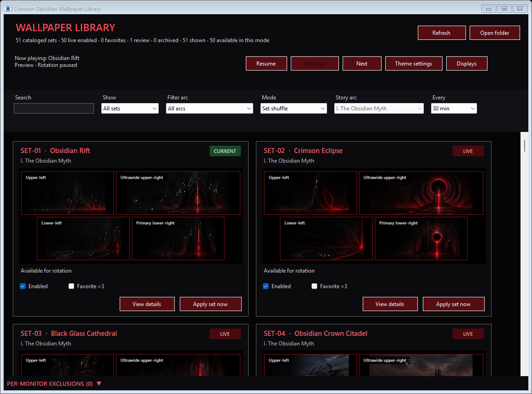
Task: Click the CURRENT badge on Obsidian Rift
Action: [225, 151]
